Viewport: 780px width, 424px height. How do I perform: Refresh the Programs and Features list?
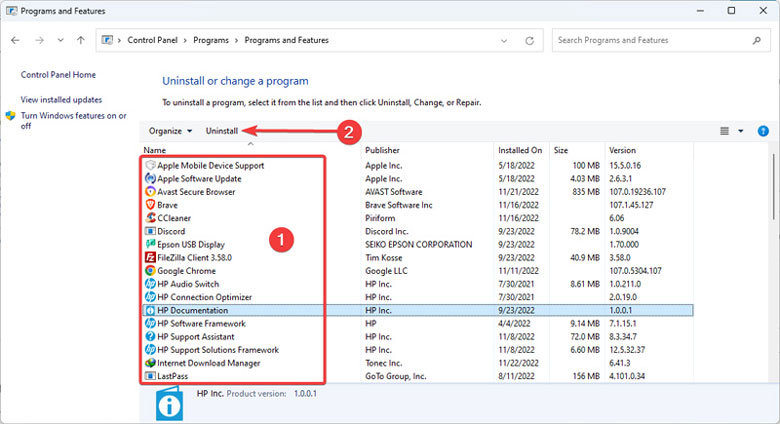click(x=531, y=41)
